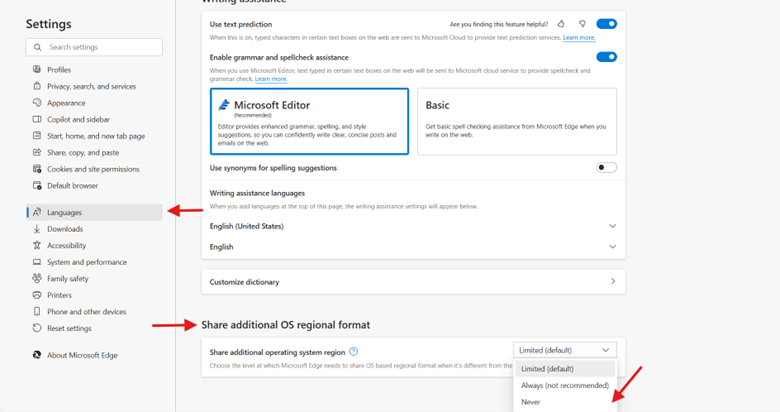Image resolution: width=780 pixels, height=412 pixels.
Task: Click the thumbs up feedback icon
Action: [561, 24]
